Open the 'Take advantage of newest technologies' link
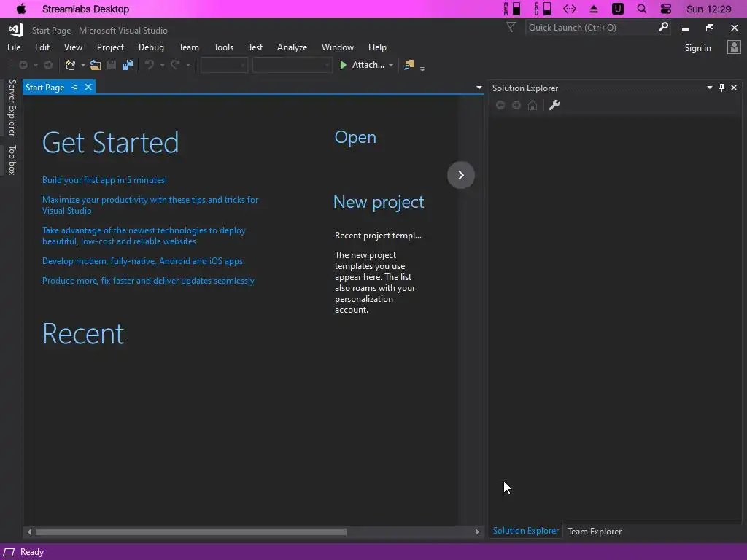 click(144, 236)
